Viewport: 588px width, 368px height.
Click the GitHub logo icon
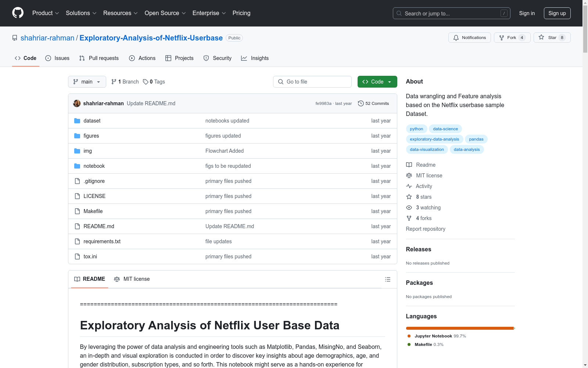[18, 13]
